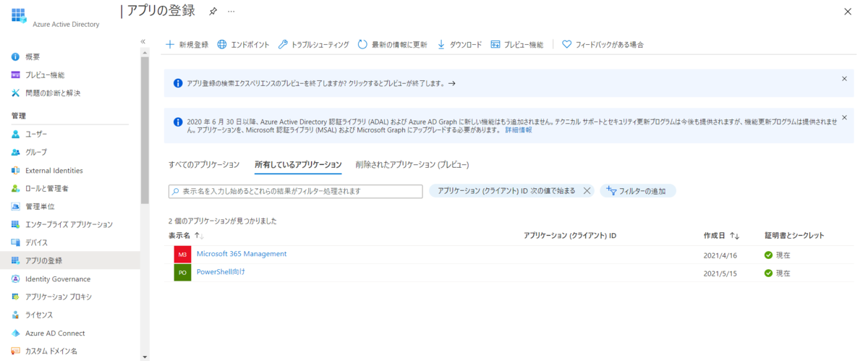
Task: Select 所有しているアプリケーション tab
Action: [x=298, y=165]
